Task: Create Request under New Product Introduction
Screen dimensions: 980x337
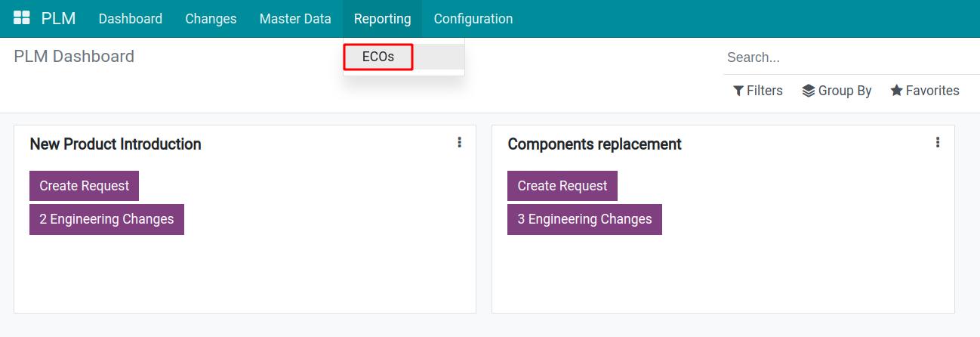Action: pyautogui.click(x=84, y=186)
